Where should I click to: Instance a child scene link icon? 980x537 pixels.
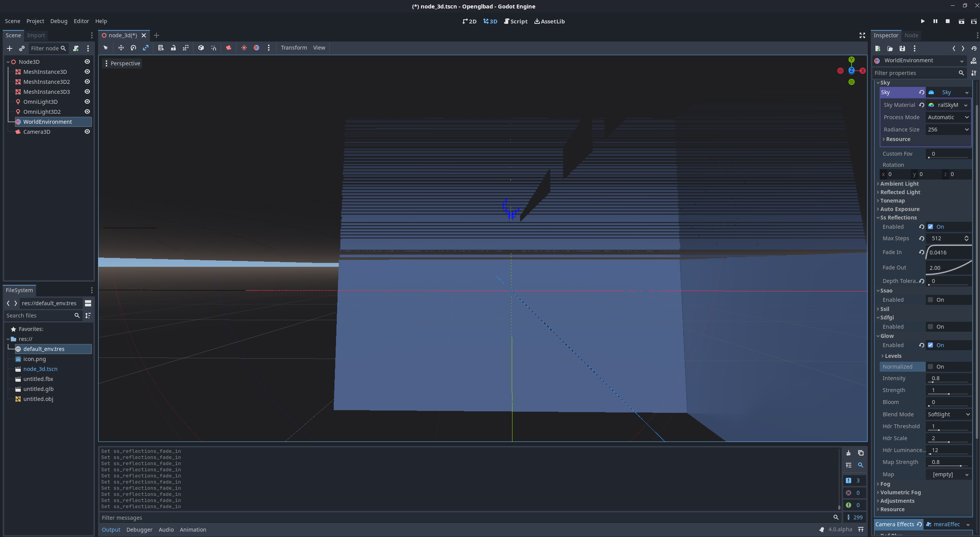point(22,48)
